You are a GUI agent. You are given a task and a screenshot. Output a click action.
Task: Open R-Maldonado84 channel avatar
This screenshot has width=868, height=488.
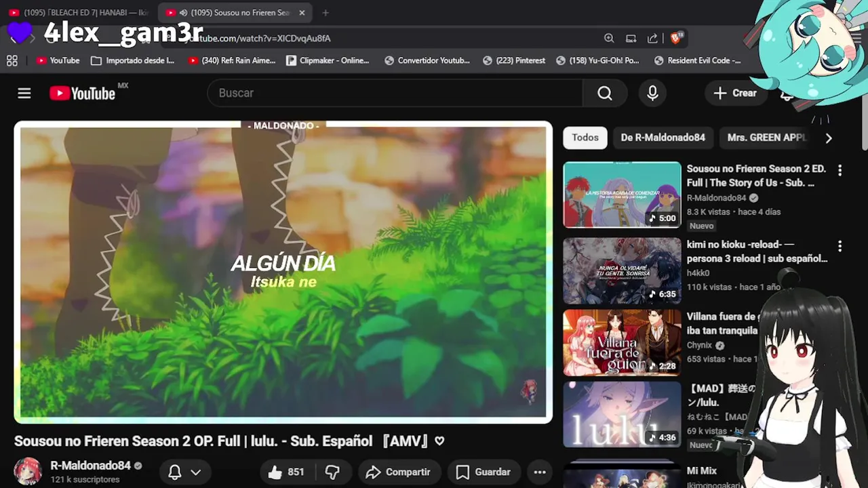(x=28, y=472)
